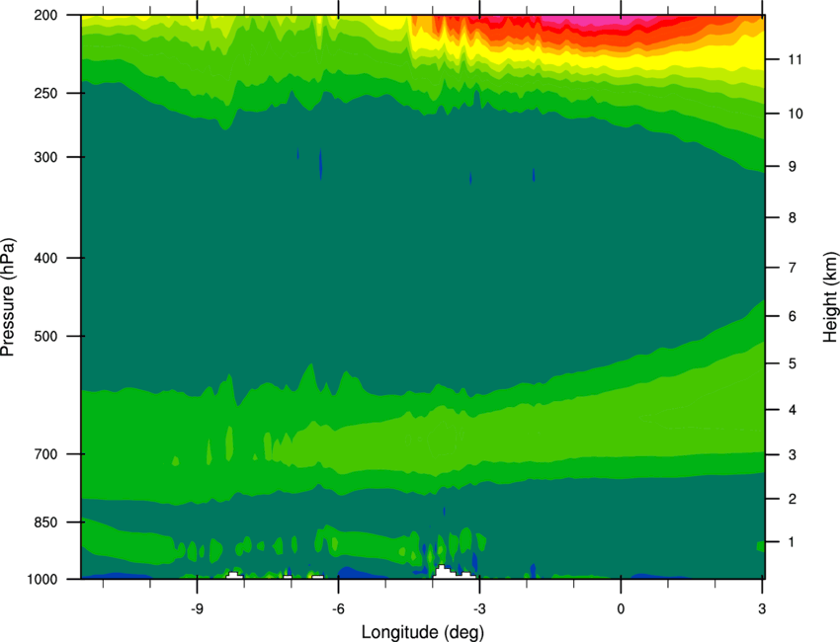Pick the 10 km height label
Screen dimensions: 840x642
pos(795,114)
